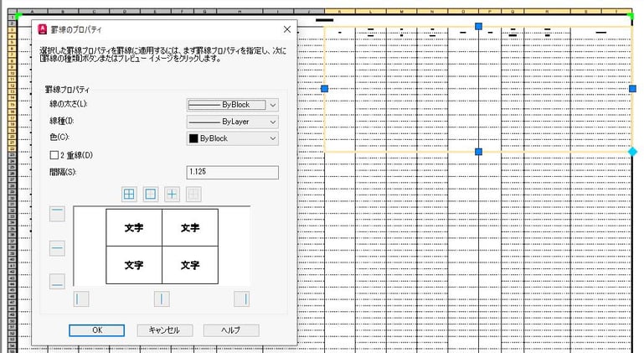The width and height of the screenshot is (644, 353).
Task: Click the top blue grip of table selection
Action: 478,26
